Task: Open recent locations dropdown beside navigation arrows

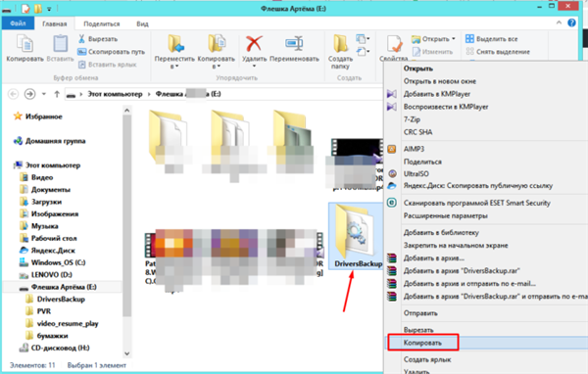Action: point(44,94)
